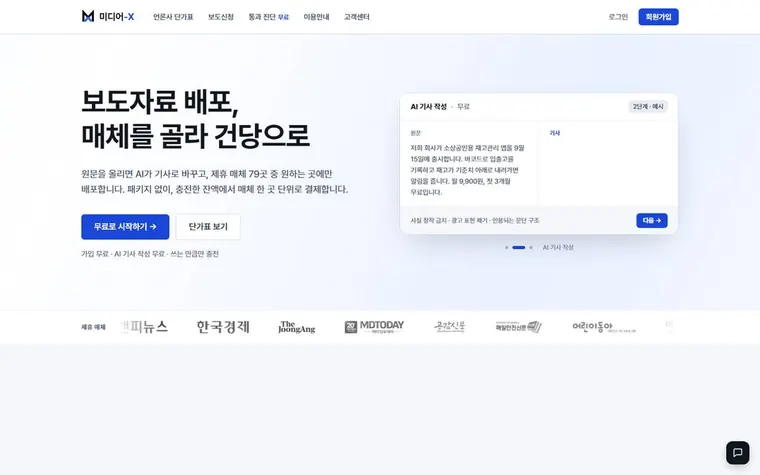Click the 원문 column label
Screen dimensions: 760x475
point(416,133)
